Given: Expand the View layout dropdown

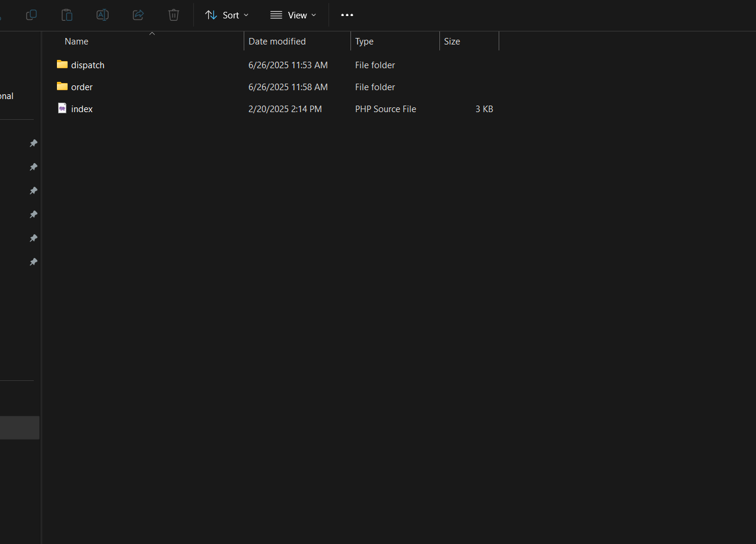Looking at the screenshot, I should tap(294, 15).
